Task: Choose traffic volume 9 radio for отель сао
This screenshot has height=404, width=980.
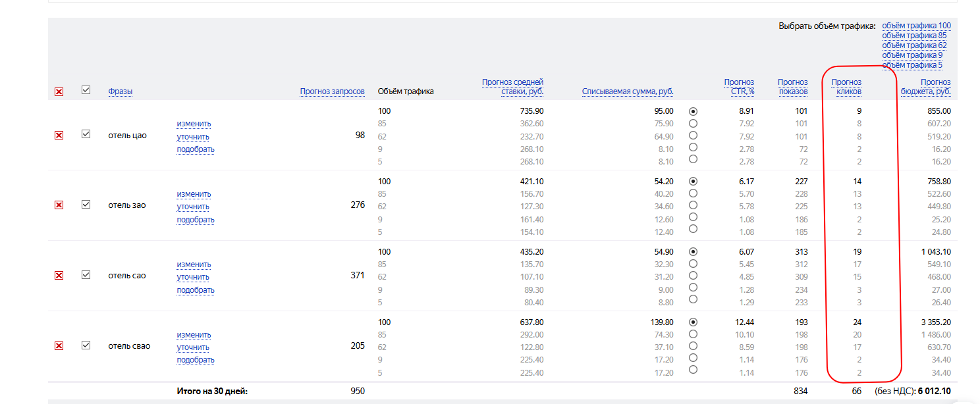Action: (x=692, y=288)
